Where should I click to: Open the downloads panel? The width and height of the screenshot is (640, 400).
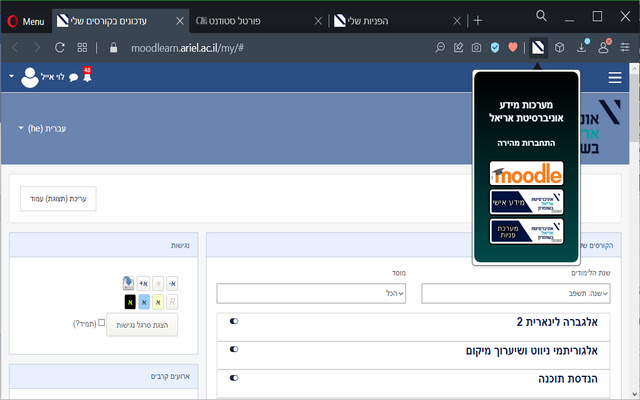pyautogui.click(x=582, y=47)
